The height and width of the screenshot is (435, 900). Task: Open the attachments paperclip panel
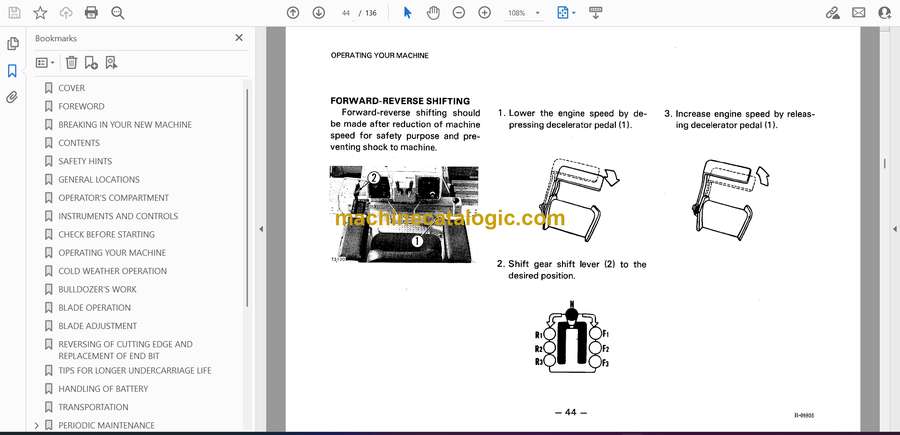(x=12, y=97)
